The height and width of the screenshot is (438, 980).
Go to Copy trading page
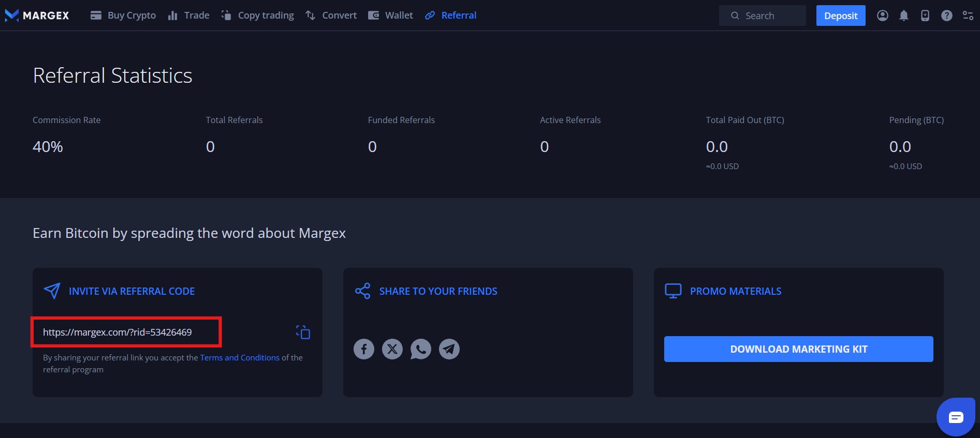[x=258, y=16]
